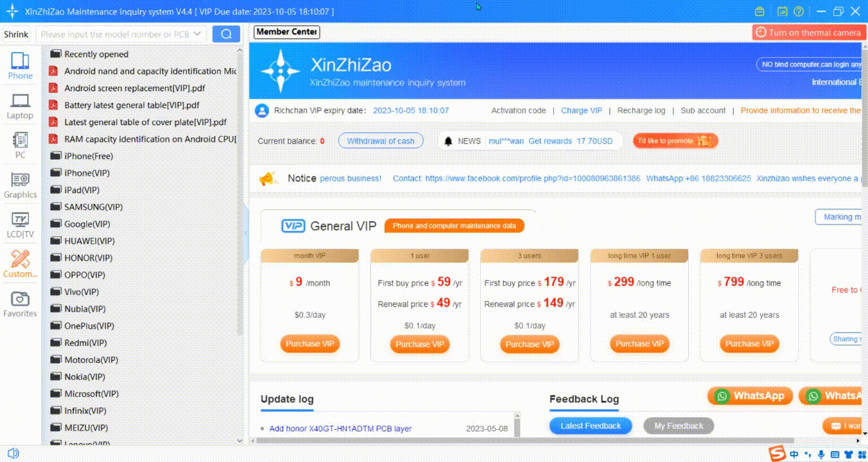Open the Latest Feedback tab
The image size is (868, 462).
coord(590,426)
